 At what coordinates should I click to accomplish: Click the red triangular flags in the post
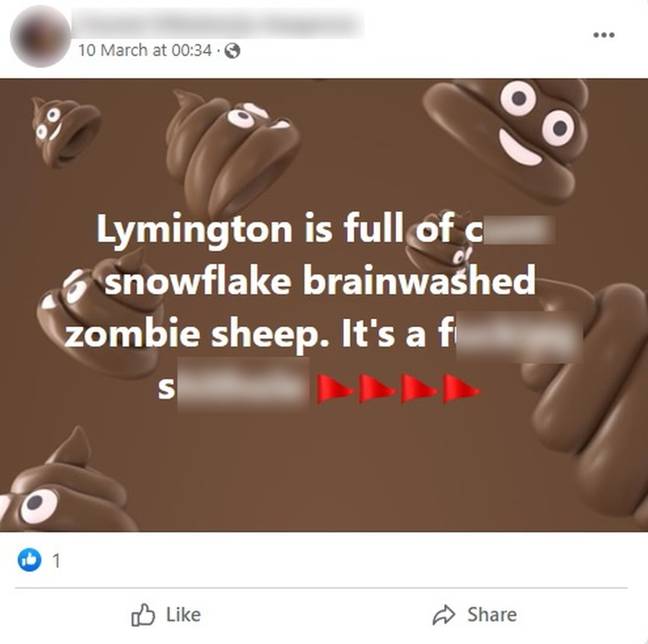398,389
